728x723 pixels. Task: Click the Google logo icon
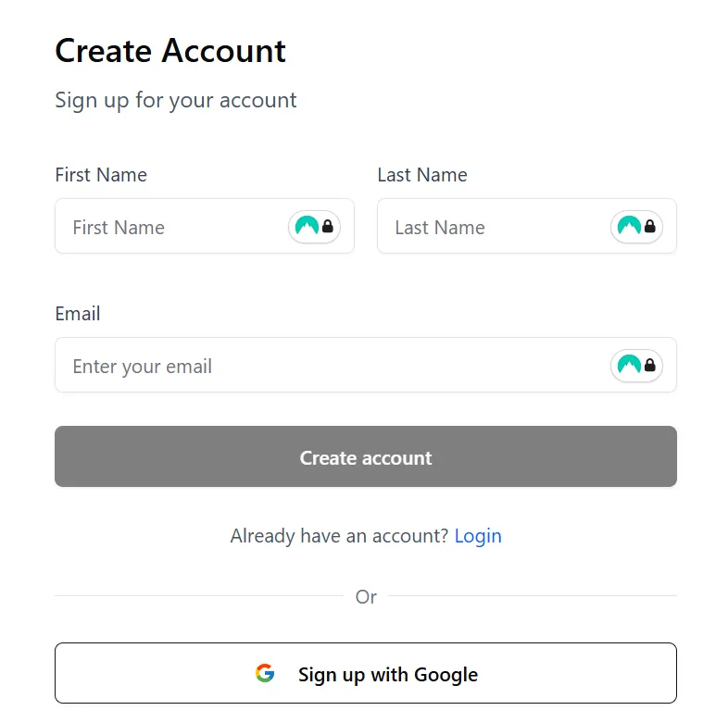(x=265, y=674)
